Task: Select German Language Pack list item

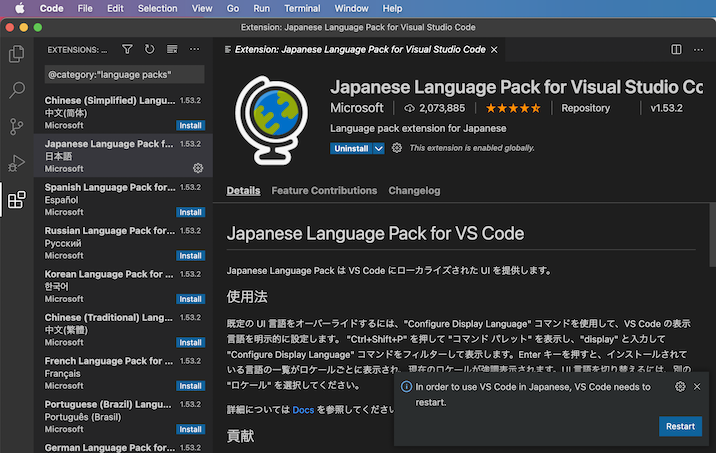Action: (123, 448)
